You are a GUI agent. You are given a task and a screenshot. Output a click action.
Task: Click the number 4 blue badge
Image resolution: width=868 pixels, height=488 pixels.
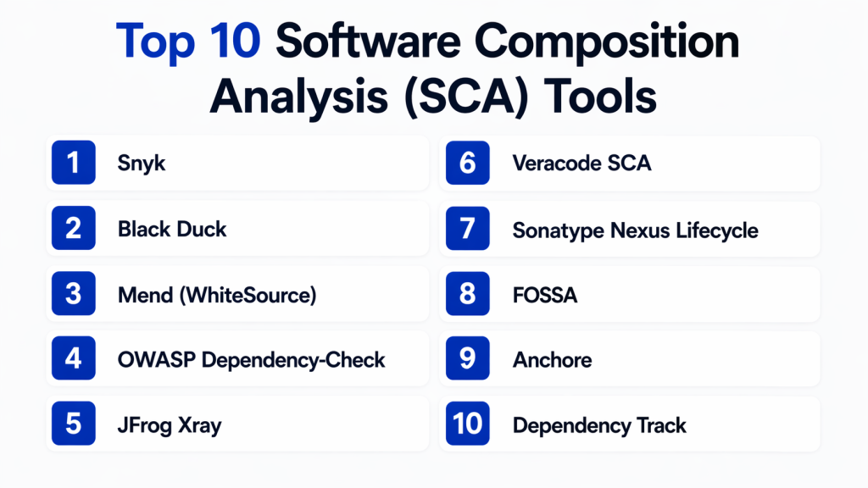tap(73, 359)
